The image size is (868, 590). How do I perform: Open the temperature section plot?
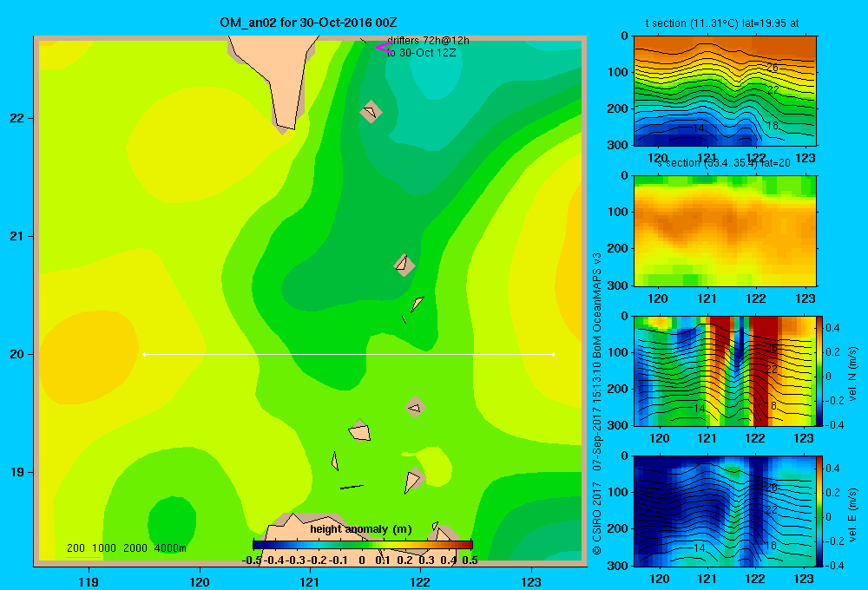(x=725, y=91)
